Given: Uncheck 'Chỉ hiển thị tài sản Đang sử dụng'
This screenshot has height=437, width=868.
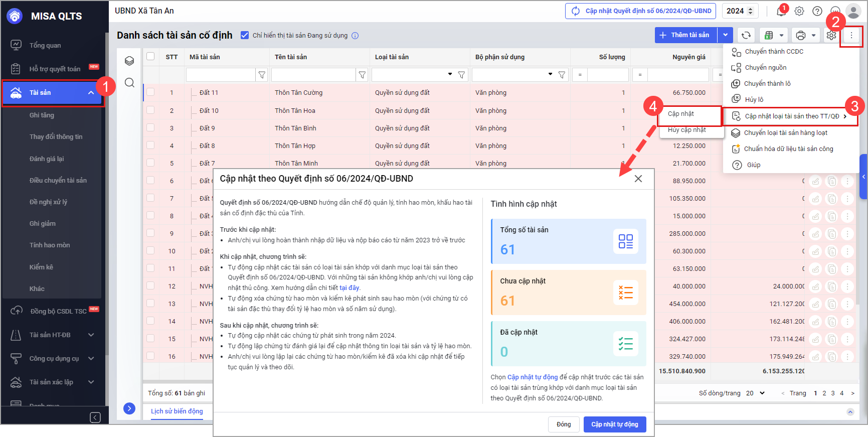Looking at the screenshot, I should (x=245, y=35).
